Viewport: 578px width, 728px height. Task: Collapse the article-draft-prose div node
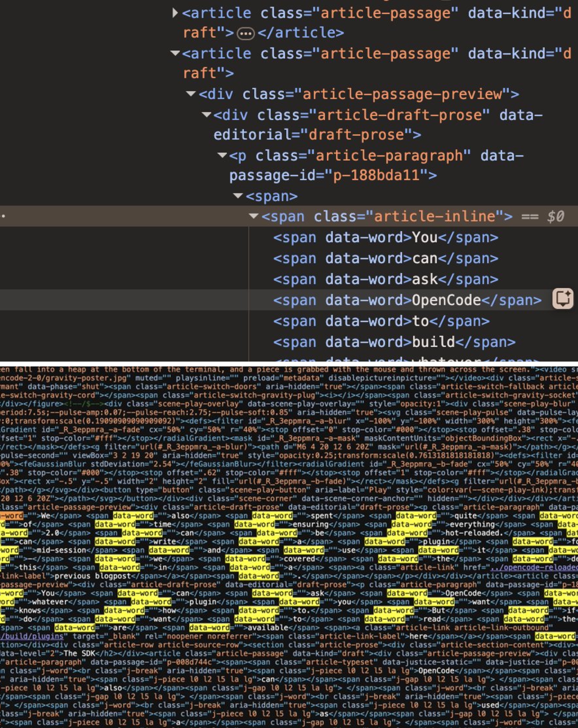(206, 115)
